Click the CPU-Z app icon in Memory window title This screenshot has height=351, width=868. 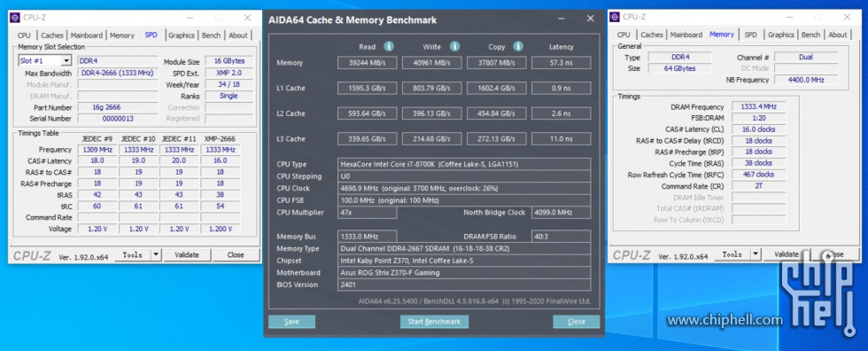pos(615,17)
